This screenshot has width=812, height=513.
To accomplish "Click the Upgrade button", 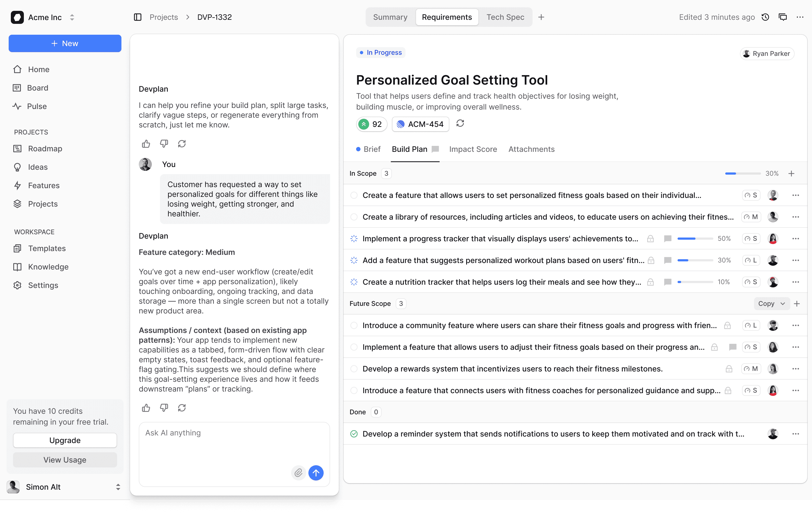I will (65, 440).
